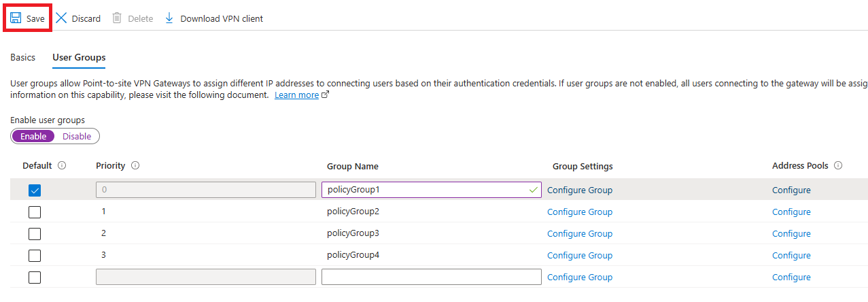Select Disable in user groups toggle
Screen dimensions: 868x302
coord(77,136)
